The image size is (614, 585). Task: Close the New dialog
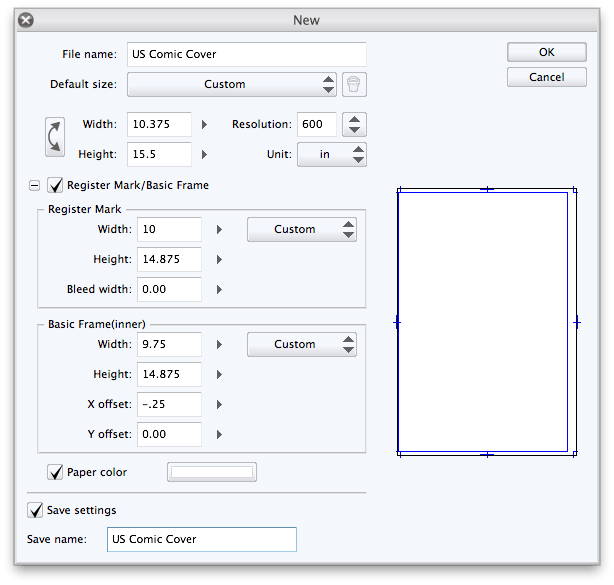[x=26, y=20]
